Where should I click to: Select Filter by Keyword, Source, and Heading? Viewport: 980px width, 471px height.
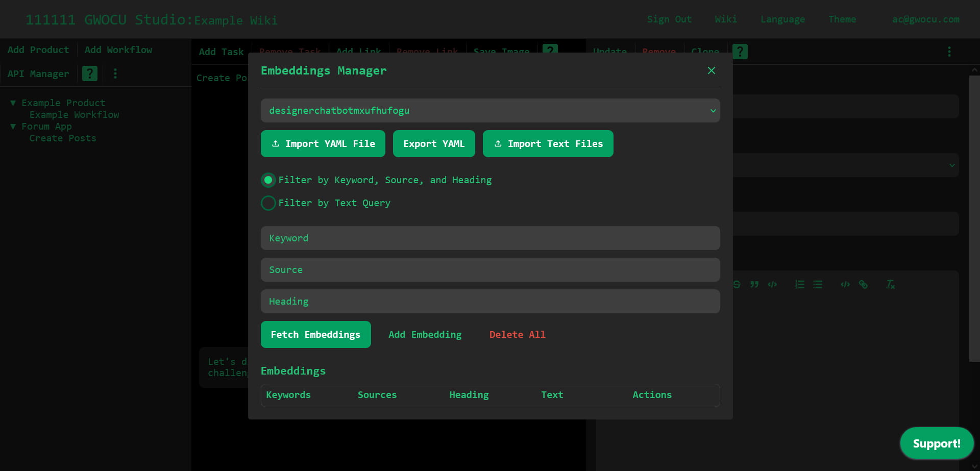click(268, 180)
